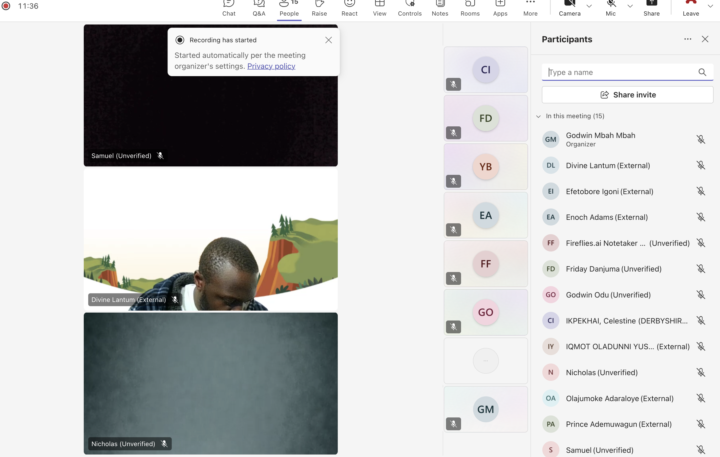Click the search magnifier icon in Participants
This screenshot has height=457, width=720.
702,72
